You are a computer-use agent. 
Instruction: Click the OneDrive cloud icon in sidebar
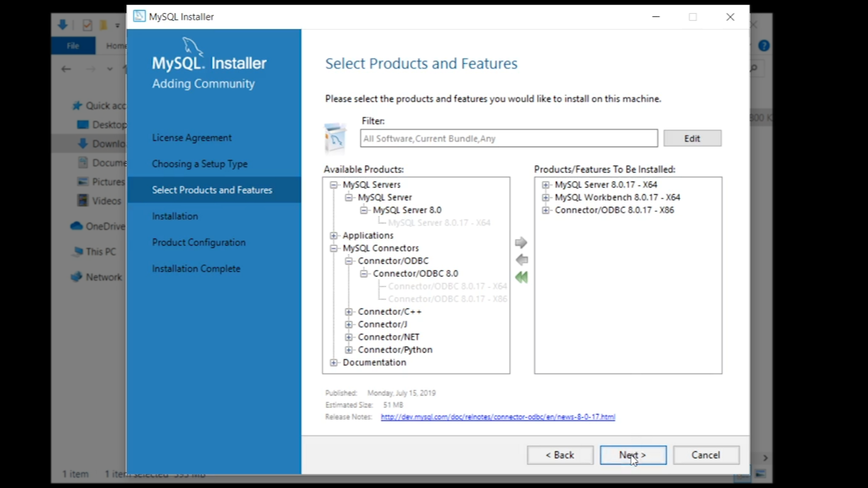coord(76,226)
